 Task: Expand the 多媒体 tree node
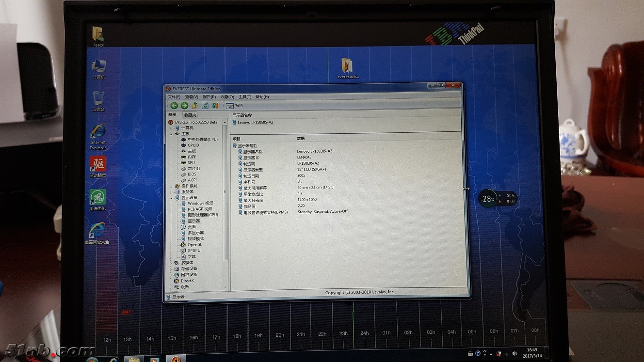click(x=171, y=263)
